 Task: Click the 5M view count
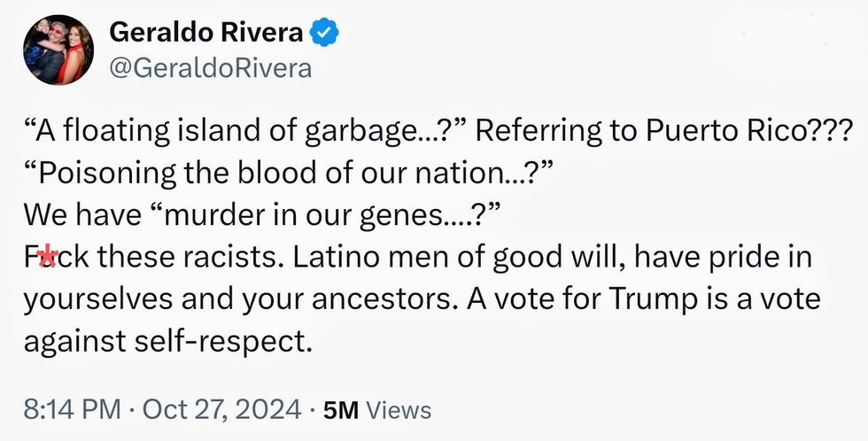click(341, 410)
